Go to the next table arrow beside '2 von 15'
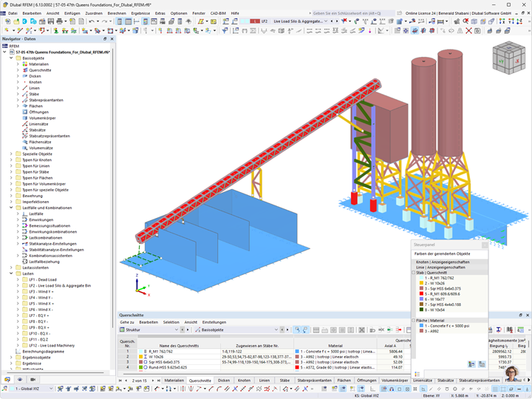This screenshot has height=399, width=532. pos(153,381)
